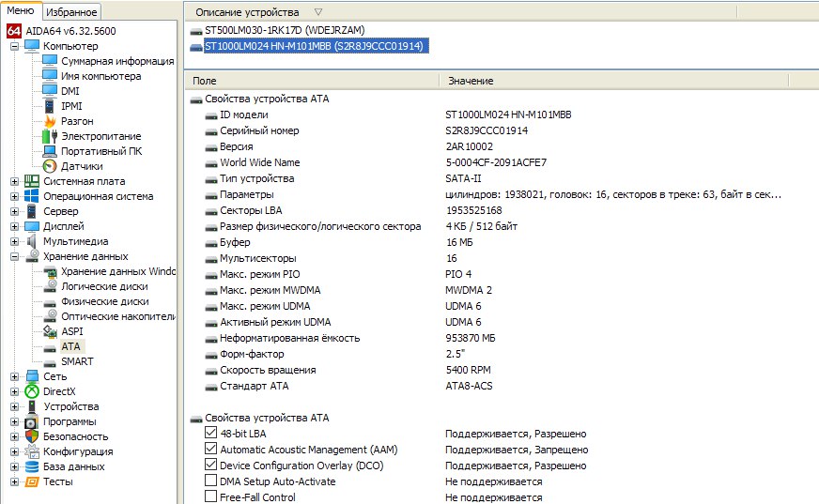Collapse the Хранение данных node
The width and height of the screenshot is (819, 504).
[15, 257]
